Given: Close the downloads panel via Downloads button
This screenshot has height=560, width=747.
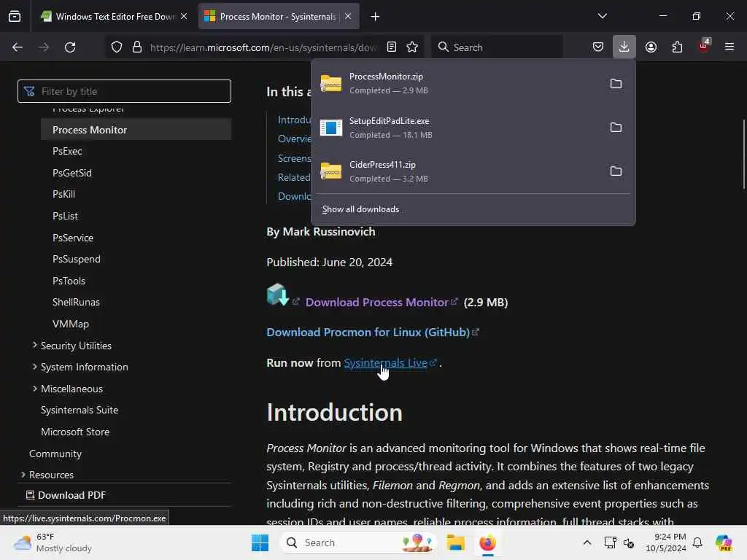Looking at the screenshot, I should 624,47.
